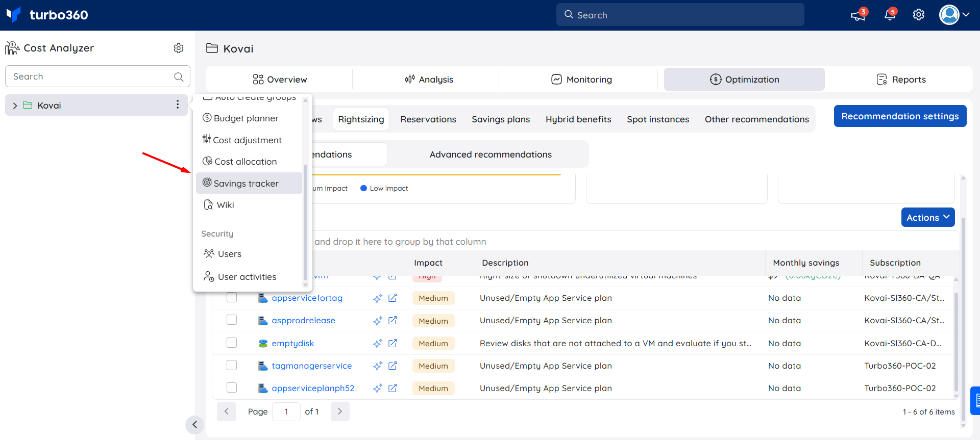Screen dimensions: 980x440
Task: Select the appserviceplanph52 row checkbox
Action: (232, 388)
